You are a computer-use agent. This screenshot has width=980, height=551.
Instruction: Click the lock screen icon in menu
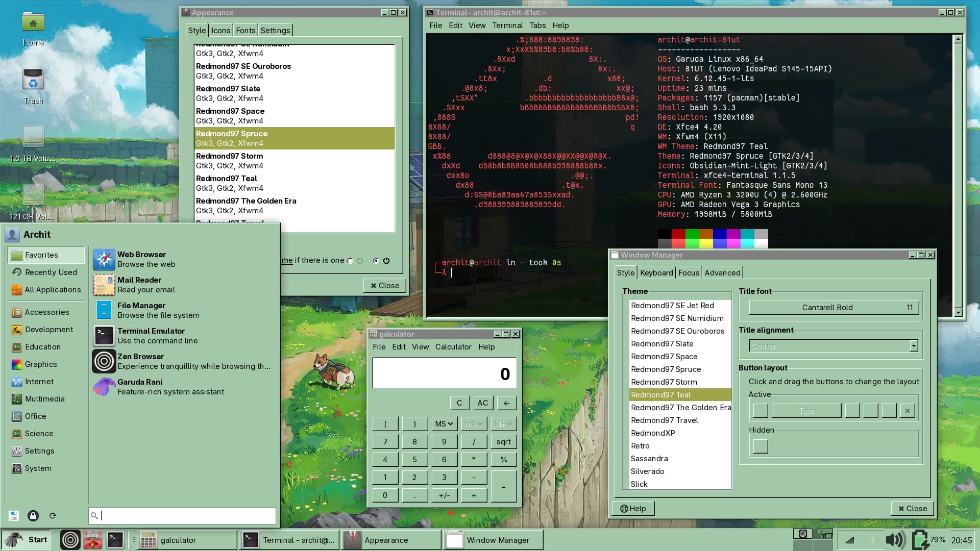[33, 516]
